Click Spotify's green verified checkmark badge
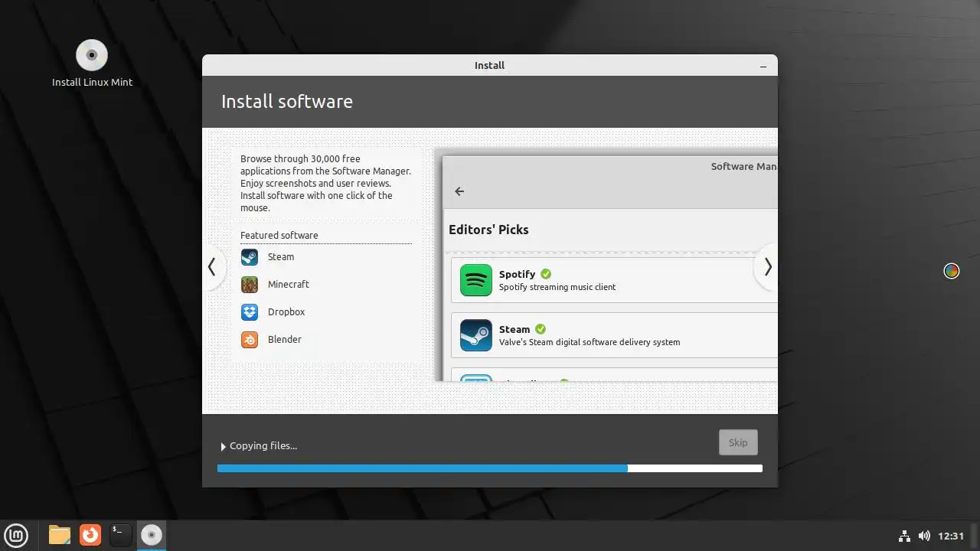 (x=546, y=274)
